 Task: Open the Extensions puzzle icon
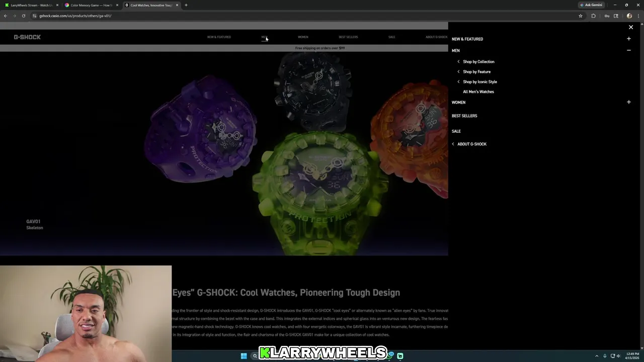tap(594, 16)
